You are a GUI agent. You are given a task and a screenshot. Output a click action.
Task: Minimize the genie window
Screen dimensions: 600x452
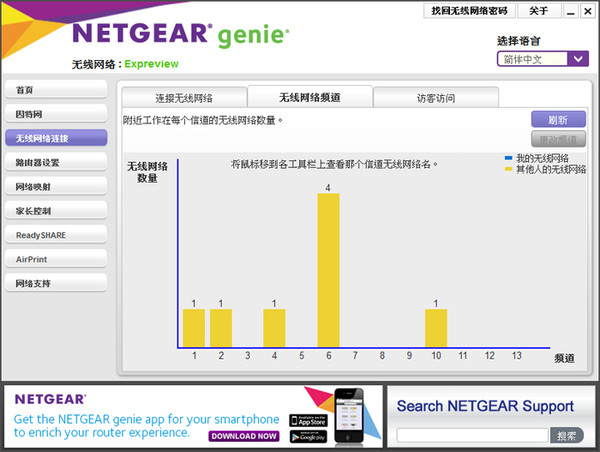pos(571,11)
